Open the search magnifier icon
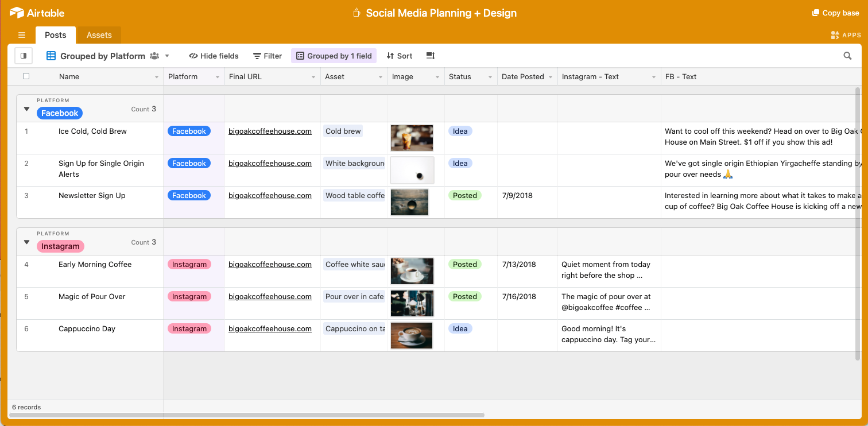Viewport: 868px width, 426px height. pyautogui.click(x=847, y=56)
